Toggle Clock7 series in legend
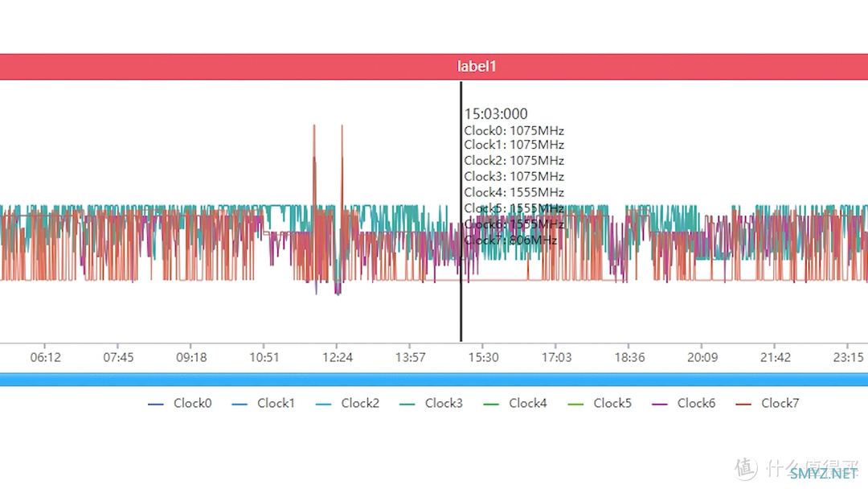This screenshot has height=489, width=868. pyautogui.click(x=768, y=403)
